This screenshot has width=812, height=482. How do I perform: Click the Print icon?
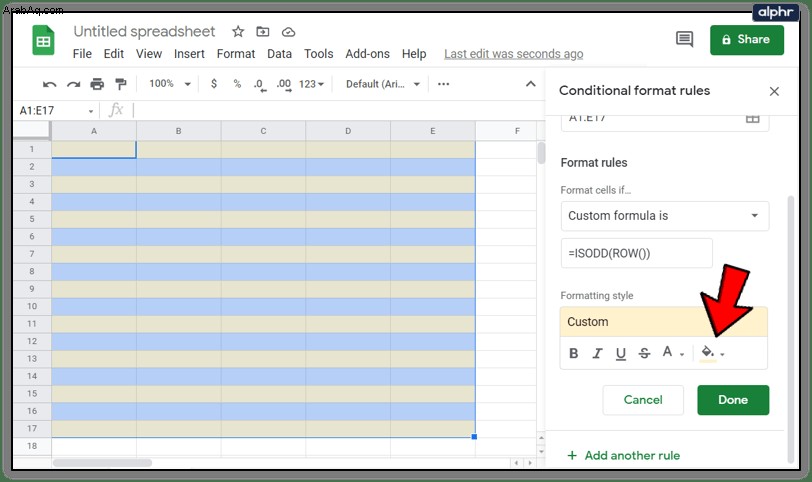coord(97,84)
